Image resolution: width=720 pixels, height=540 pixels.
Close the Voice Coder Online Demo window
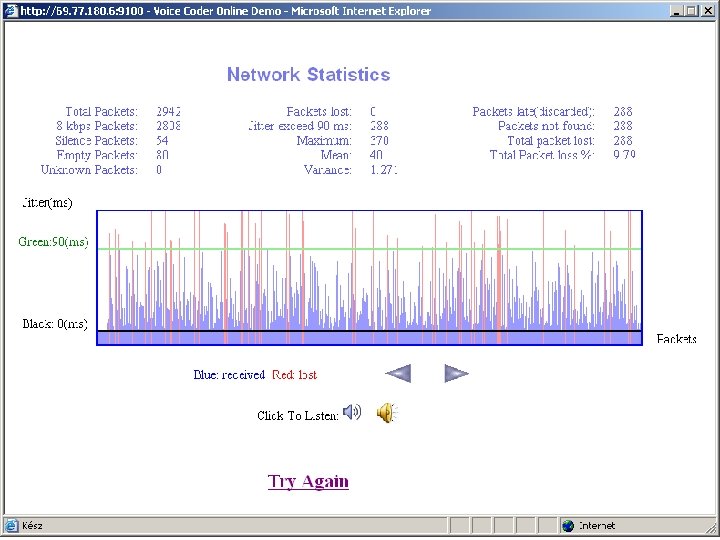point(708,11)
